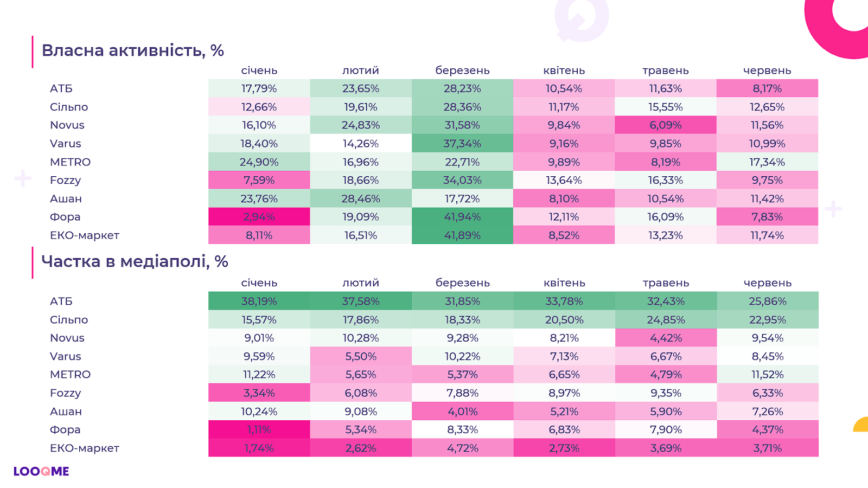The width and height of the screenshot is (868, 488).
Task: Click the 'Власна активність, %' heading
Action: tap(133, 50)
